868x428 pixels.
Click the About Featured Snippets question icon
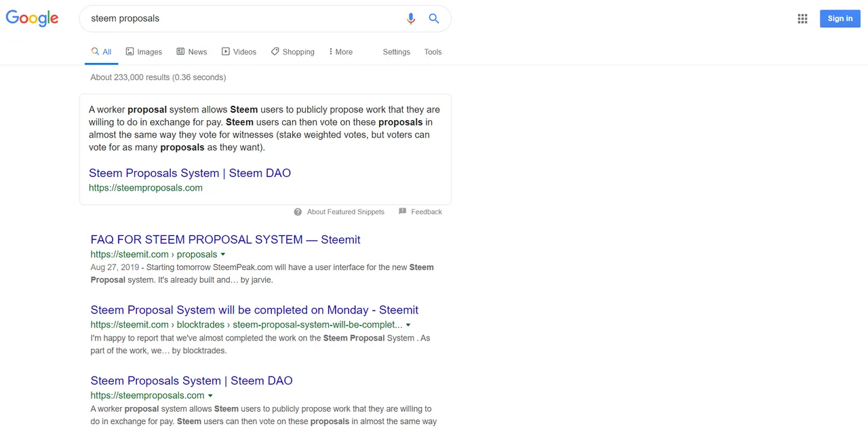[298, 212]
